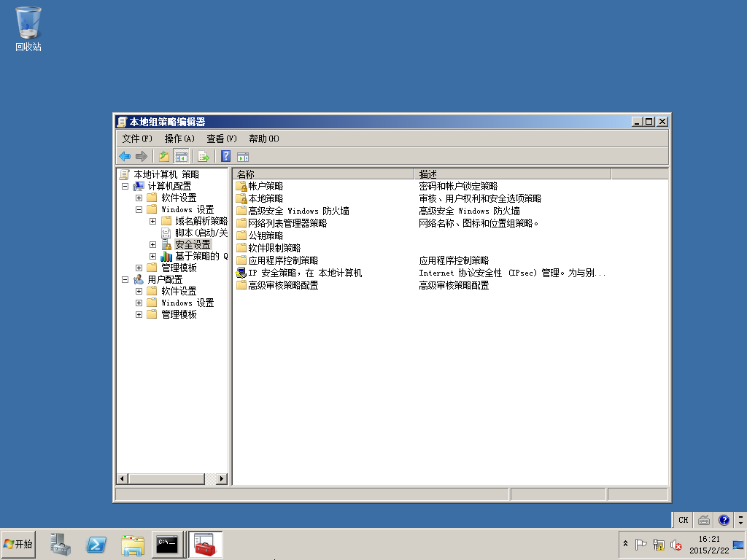Screen dimensions: 747x560
Task: Open Server Manager taskbar icon
Action: point(61,544)
